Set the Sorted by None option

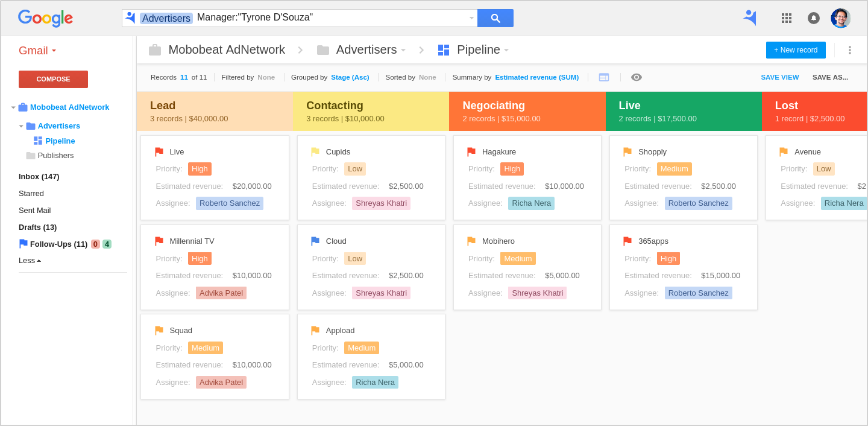[427, 77]
